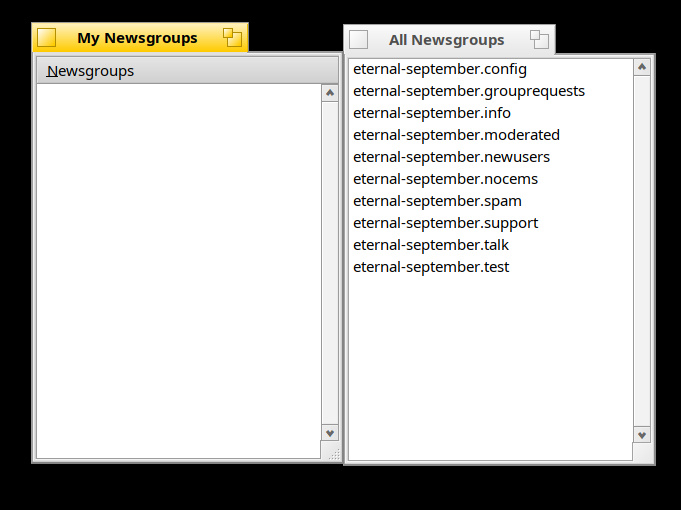Pick eternal-september.newusers from the list
Image resolution: width=681 pixels, height=510 pixels.
click(451, 157)
